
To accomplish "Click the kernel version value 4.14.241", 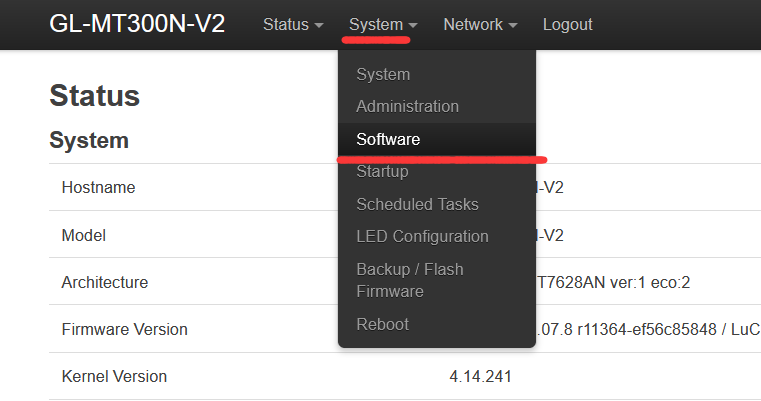I will click(481, 377).
